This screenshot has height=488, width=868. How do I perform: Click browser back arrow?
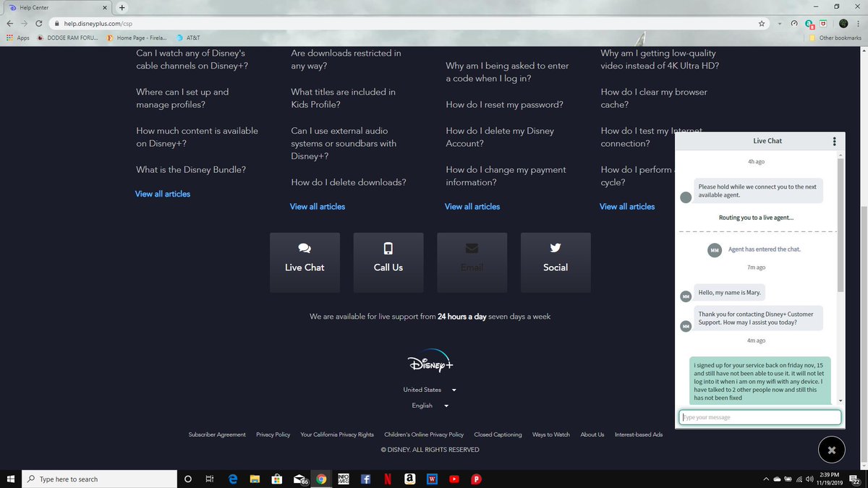click(9, 23)
